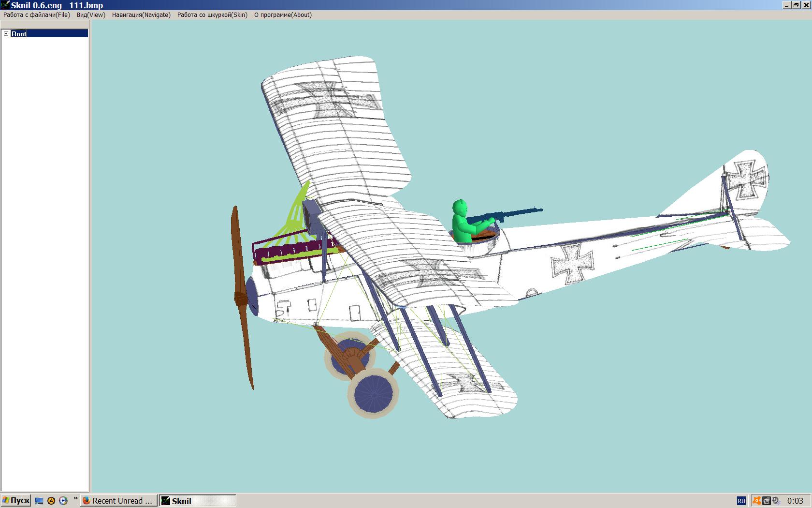Click the volume speaker tray icon
The image size is (812, 508).
(x=776, y=501)
